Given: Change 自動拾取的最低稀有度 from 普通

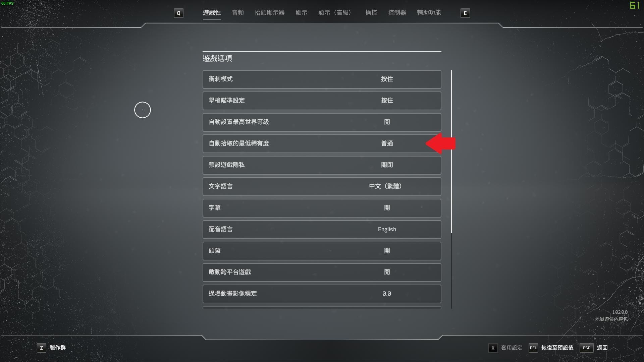Looking at the screenshot, I should point(387,143).
